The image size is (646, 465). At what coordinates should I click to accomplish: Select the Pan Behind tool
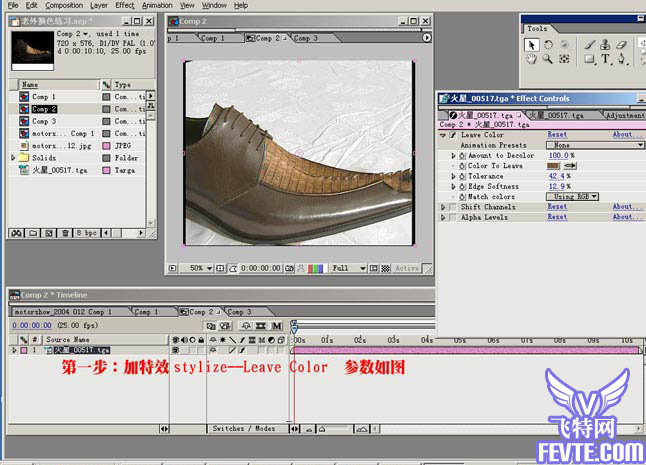(x=564, y=59)
